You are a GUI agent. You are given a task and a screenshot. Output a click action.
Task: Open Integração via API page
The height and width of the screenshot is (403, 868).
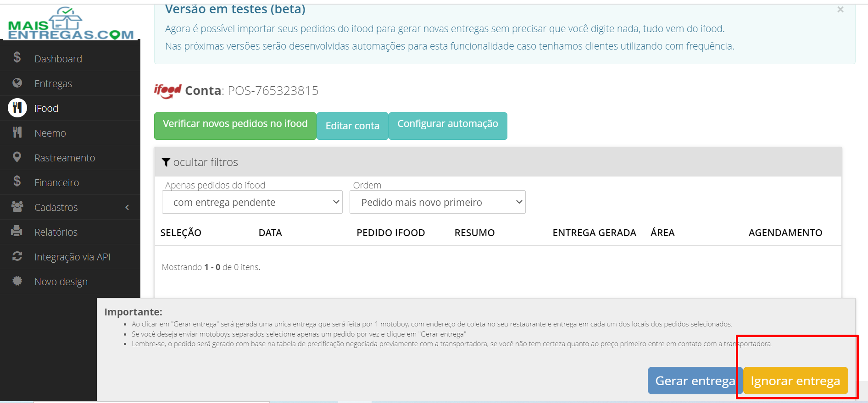72,257
